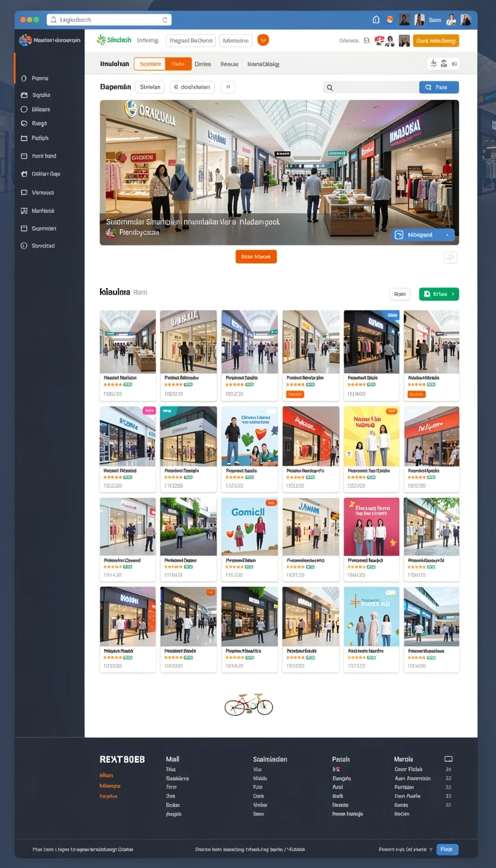The height and width of the screenshot is (868, 496).
Task: Click the eleventh sidebar item's circle icon
Action: (24, 245)
